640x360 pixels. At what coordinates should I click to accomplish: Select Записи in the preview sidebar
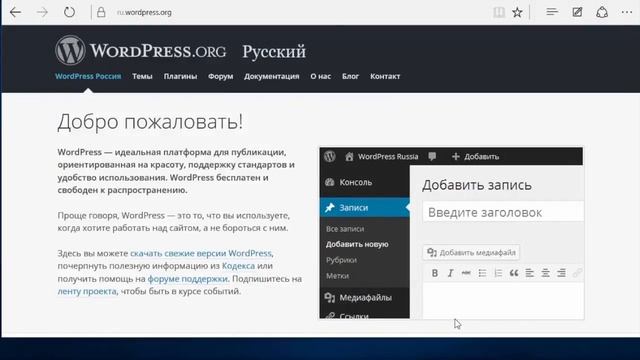[364, 207]
